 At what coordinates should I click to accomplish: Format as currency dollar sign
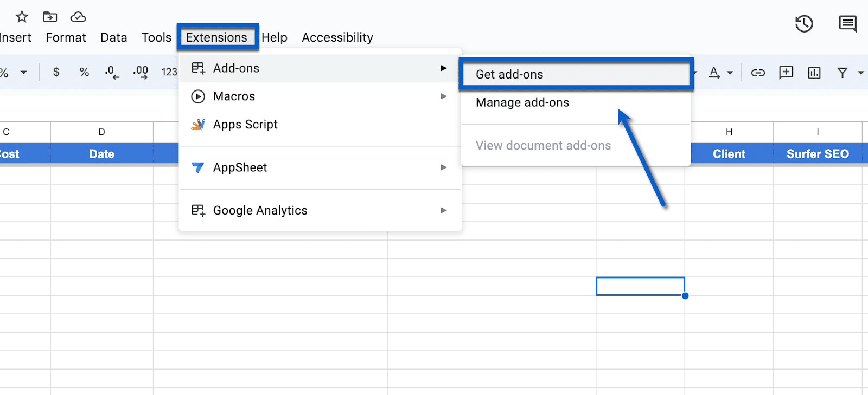click(x=56, y=72)
